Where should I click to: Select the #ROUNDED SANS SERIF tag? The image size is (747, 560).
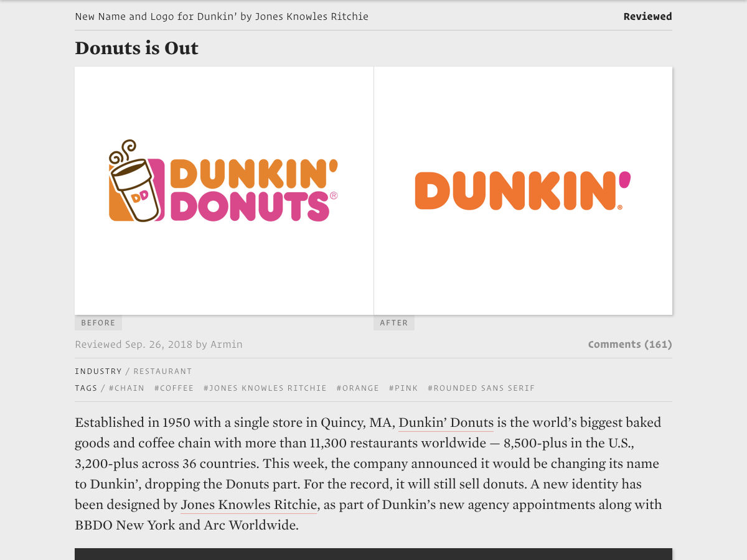(x=481, y=388)
